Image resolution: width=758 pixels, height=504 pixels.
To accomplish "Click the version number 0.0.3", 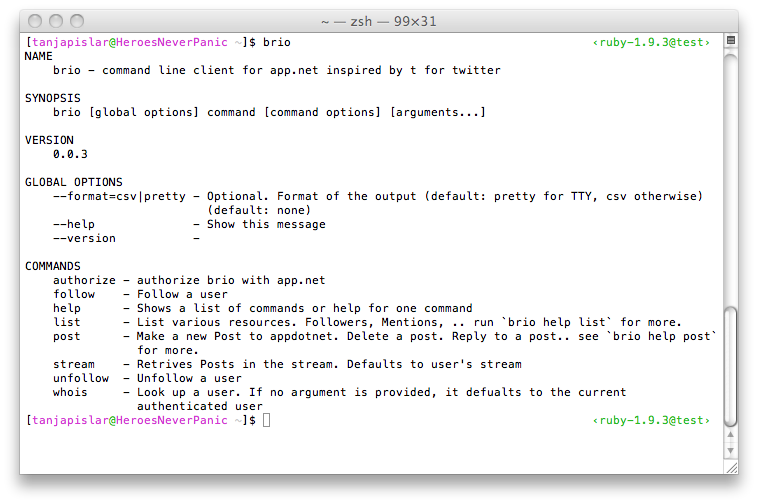I will point(70,154).
